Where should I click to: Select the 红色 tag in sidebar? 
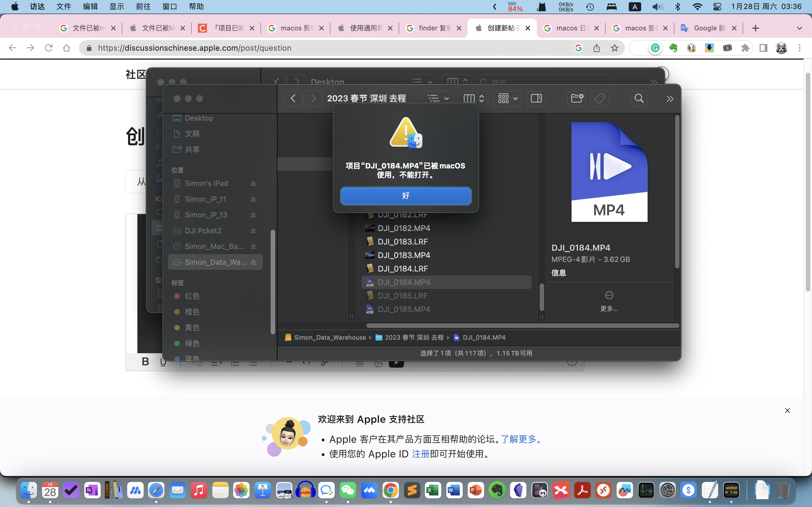pos(192,296)
